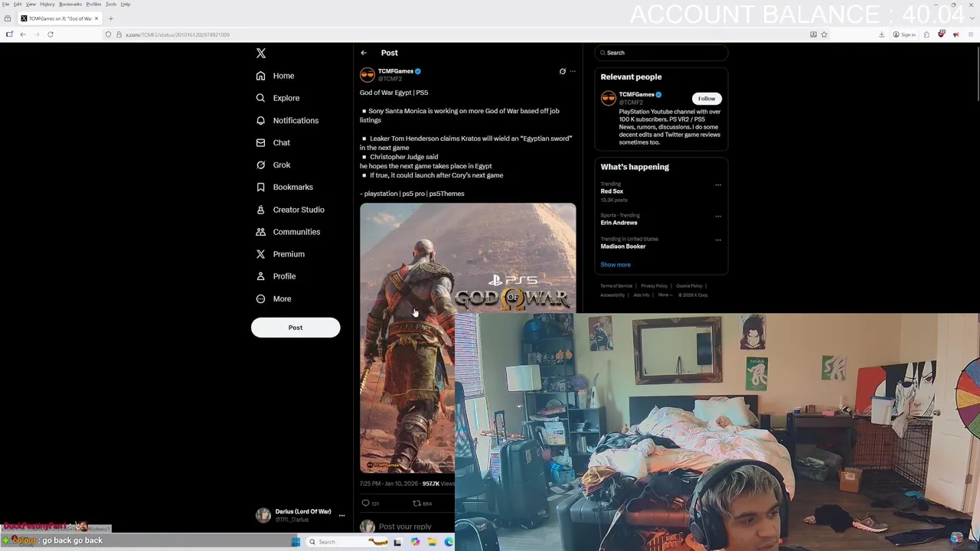Click TCMFGames author name on post
This screenshot has height=551, width=980.
pos(395,71)
